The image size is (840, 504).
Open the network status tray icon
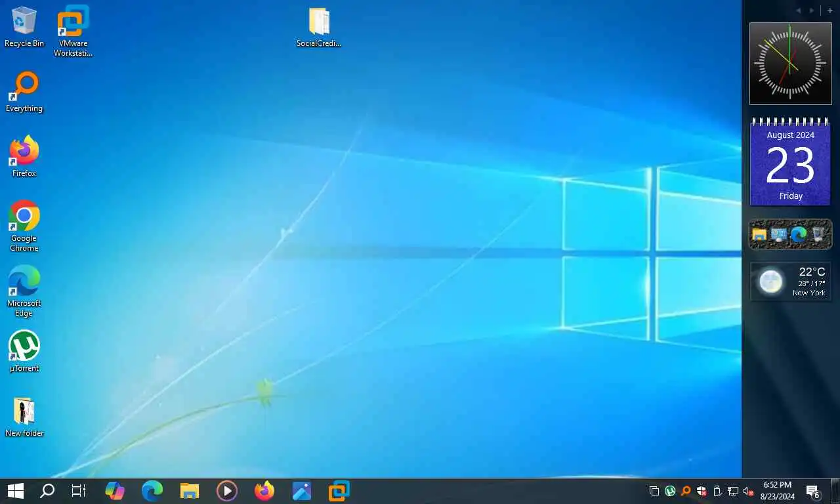click(733, 491)
